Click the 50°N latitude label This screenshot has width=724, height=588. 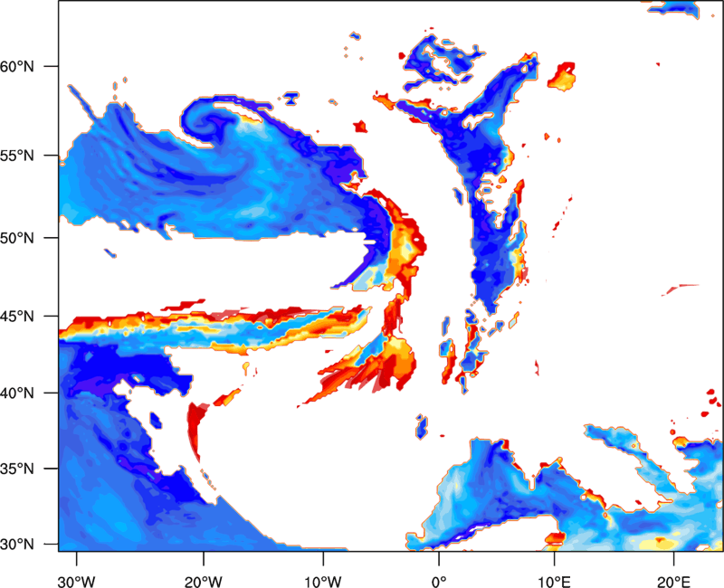pos(16,238)
